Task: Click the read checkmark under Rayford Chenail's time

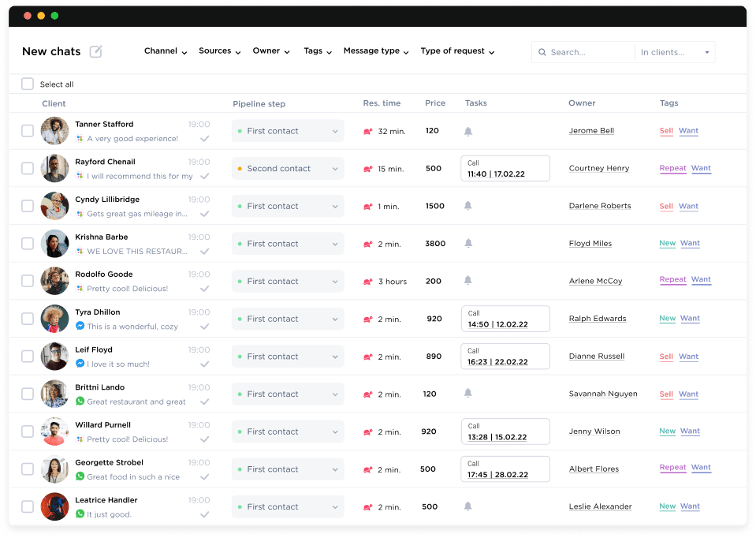Action: pos(205,176)
